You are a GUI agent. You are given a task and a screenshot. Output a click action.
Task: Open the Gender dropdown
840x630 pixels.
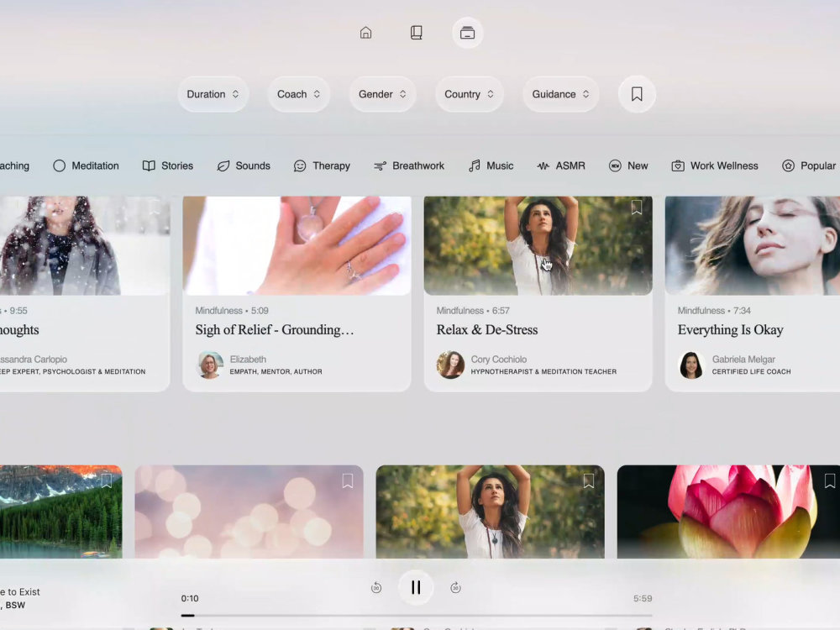(382, 94)
